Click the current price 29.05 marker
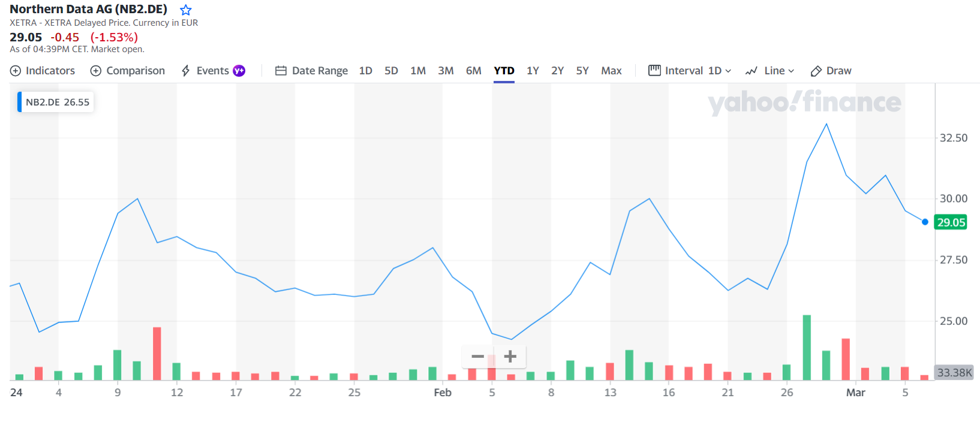Image resolution: width=980 pixels, height=422 pixels. point(951,222)
